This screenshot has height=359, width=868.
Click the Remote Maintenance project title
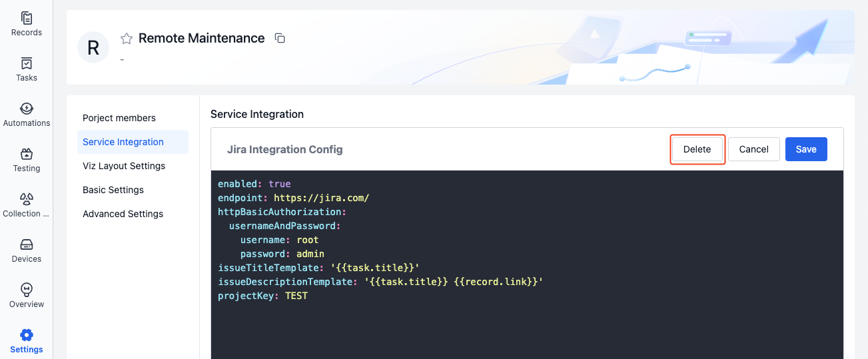pos(202,38)
